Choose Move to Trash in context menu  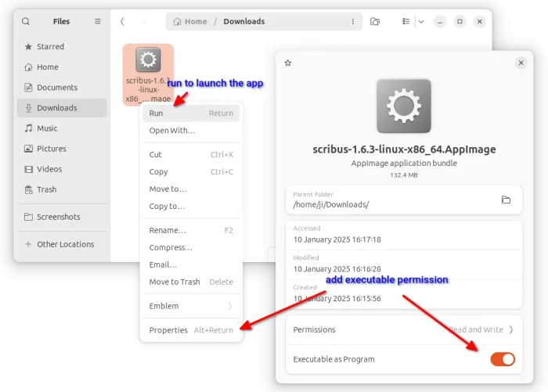(191, 282)
